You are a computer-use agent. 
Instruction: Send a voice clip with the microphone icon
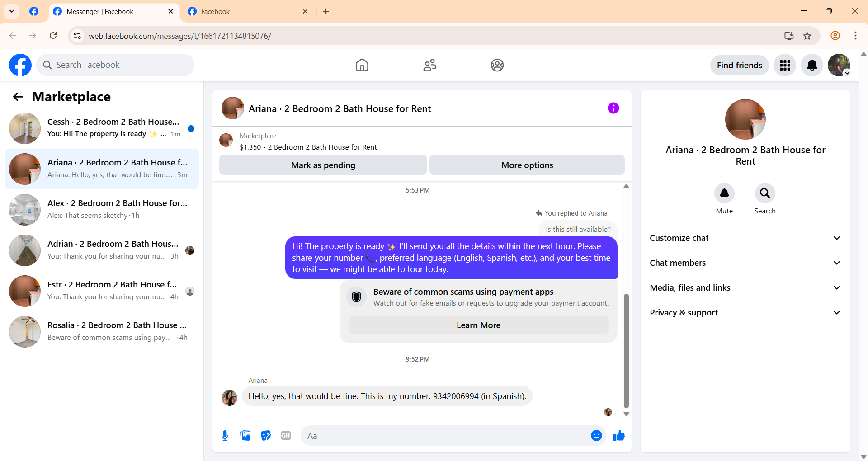point(225,436)
